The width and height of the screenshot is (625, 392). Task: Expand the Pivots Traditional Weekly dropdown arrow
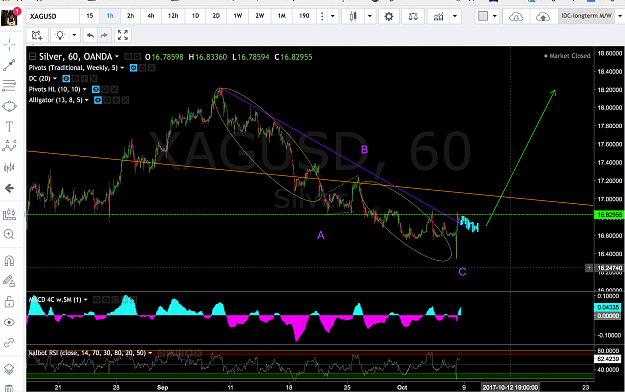tap(122, 68)
